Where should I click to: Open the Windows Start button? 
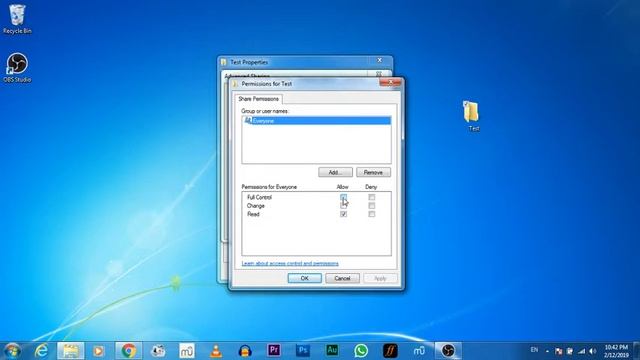(12, 351)
